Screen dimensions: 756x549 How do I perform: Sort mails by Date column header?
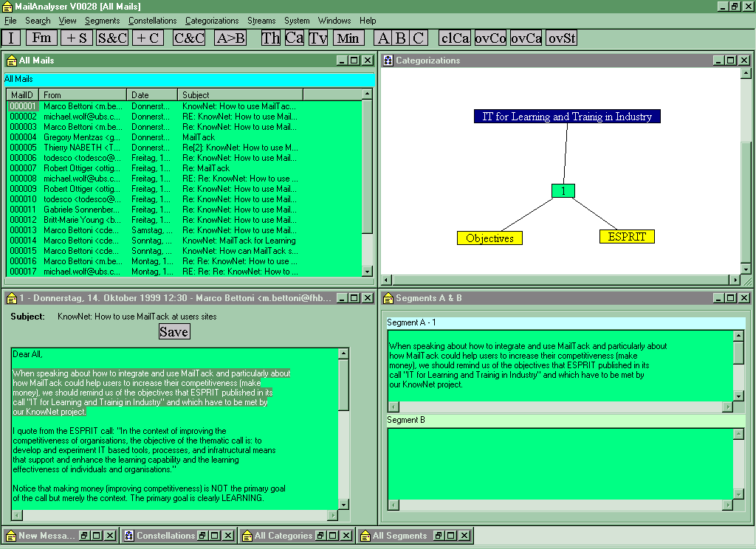pyautogui.click(x=152, y=95)
